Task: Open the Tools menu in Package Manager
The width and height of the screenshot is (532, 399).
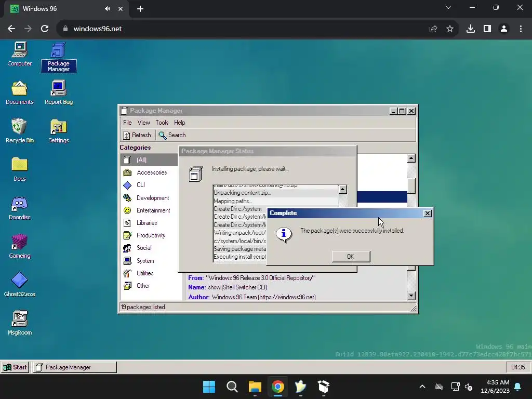Action: click(x=162, y=123)
